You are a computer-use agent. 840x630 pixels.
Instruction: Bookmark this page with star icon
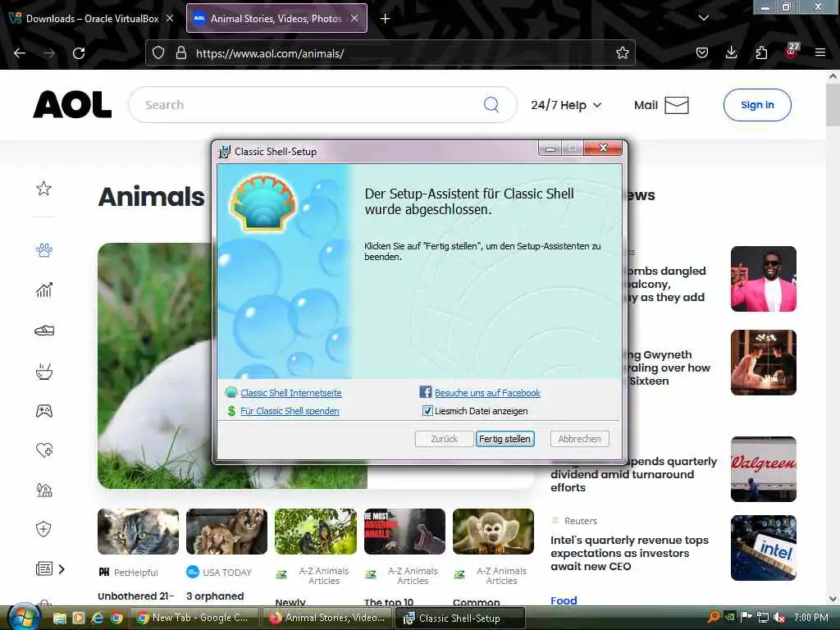pos(622,52)
